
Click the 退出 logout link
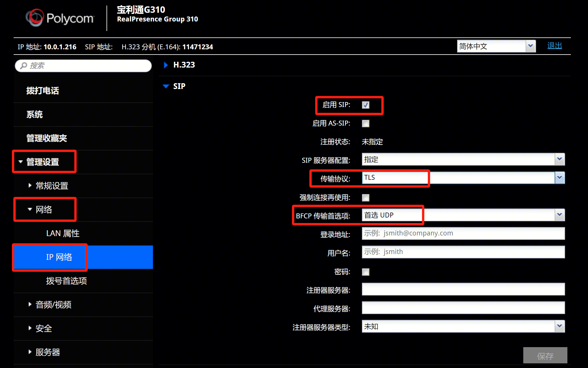[x=554, y=46]
